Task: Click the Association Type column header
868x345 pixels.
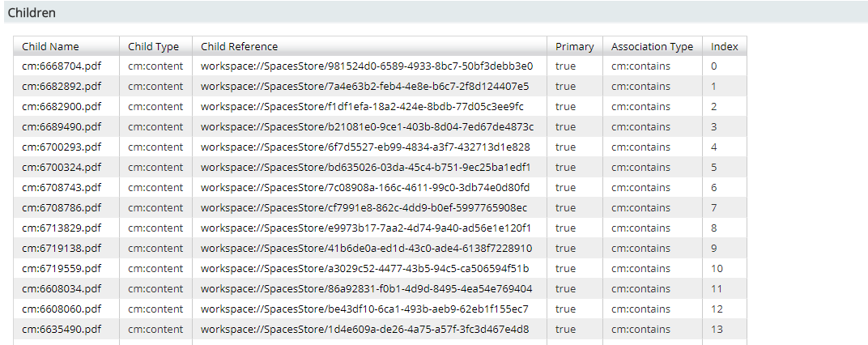Action: pyautogui.click(x=652, y=46)
